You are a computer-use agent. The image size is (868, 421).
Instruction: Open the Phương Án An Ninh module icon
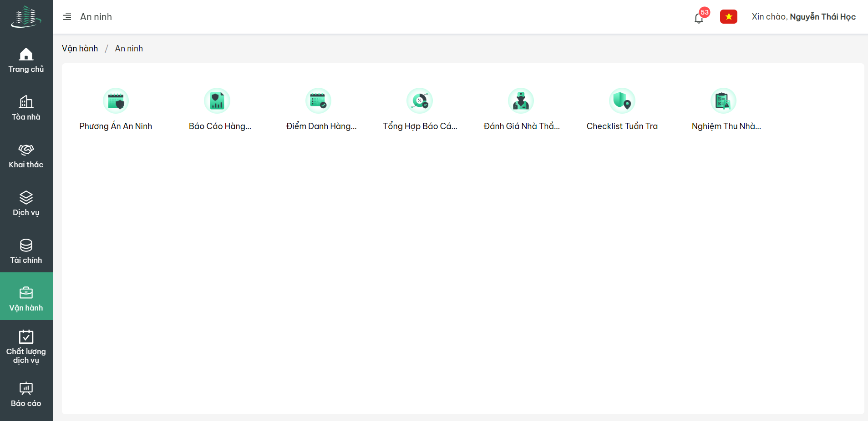[116, 100]
